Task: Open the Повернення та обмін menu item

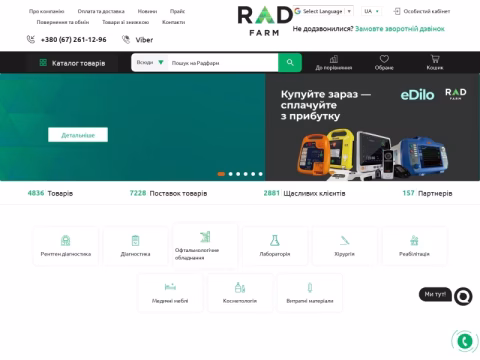Action: [63, 22]
